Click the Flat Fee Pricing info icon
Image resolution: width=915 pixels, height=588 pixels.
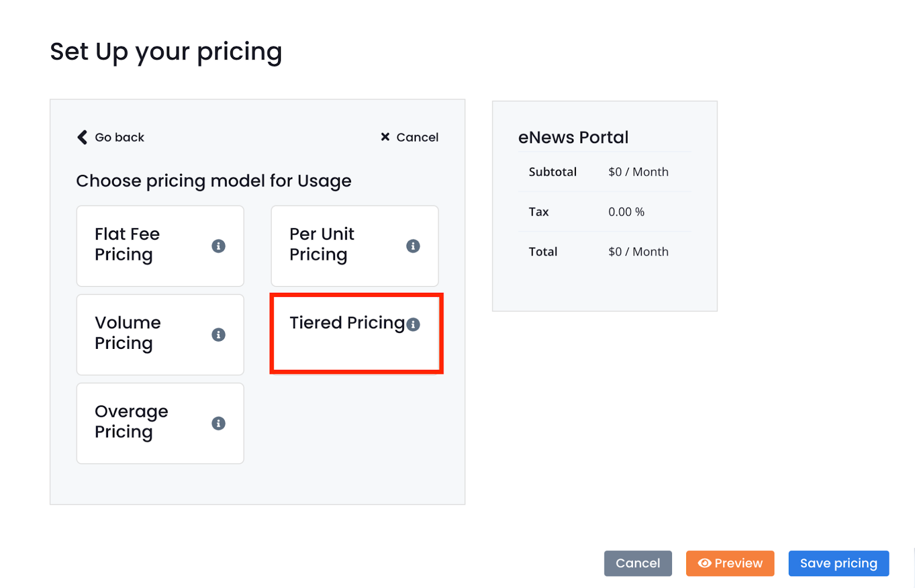218,246
